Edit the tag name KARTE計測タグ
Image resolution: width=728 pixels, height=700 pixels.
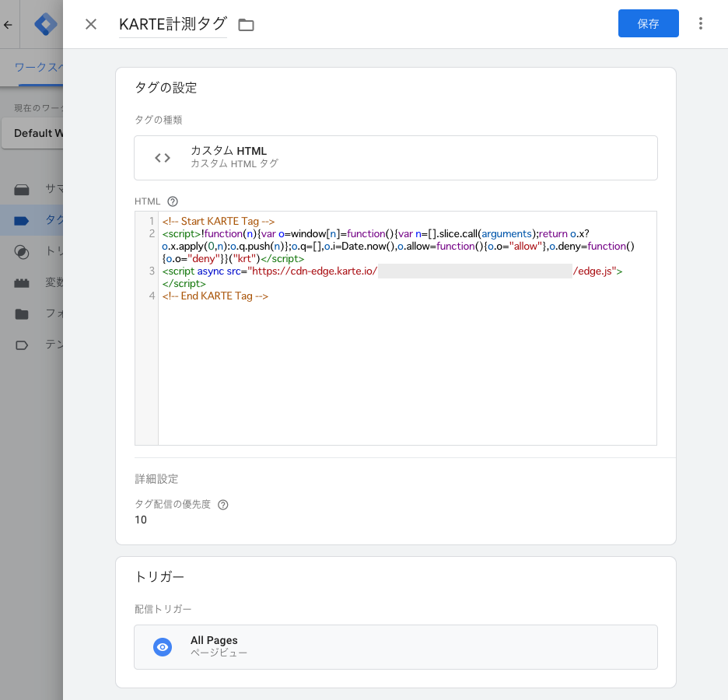coord(173,23)
